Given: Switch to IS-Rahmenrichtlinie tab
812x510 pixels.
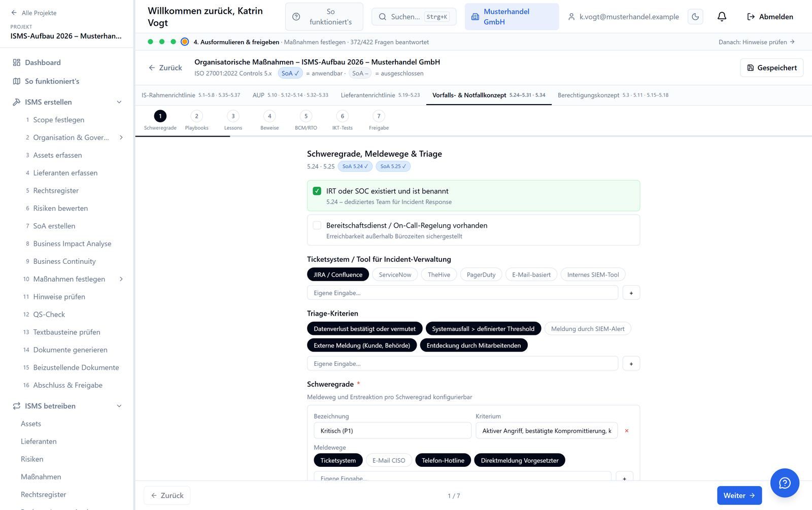Looking at the screenshot, I should tap(191, 95).
